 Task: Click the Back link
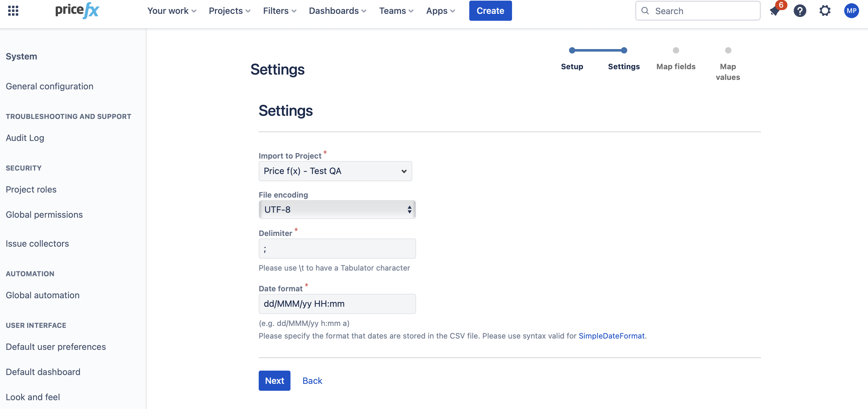[x=312, y=380]
